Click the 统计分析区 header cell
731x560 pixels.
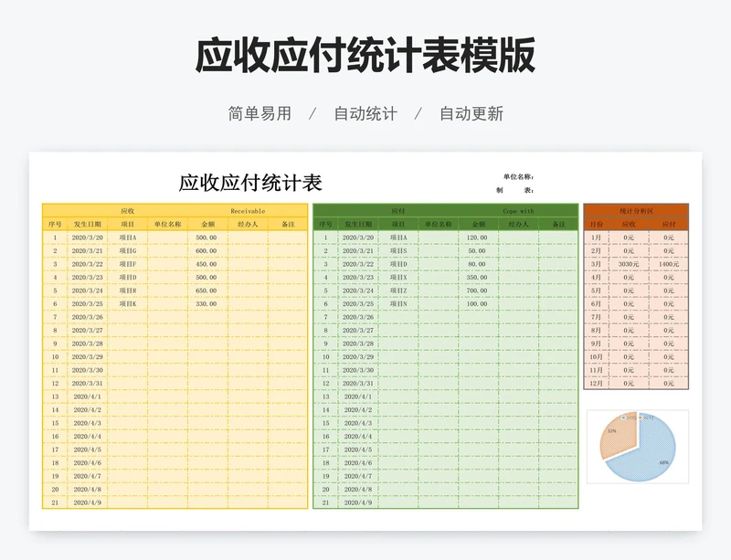coord(636,211)
